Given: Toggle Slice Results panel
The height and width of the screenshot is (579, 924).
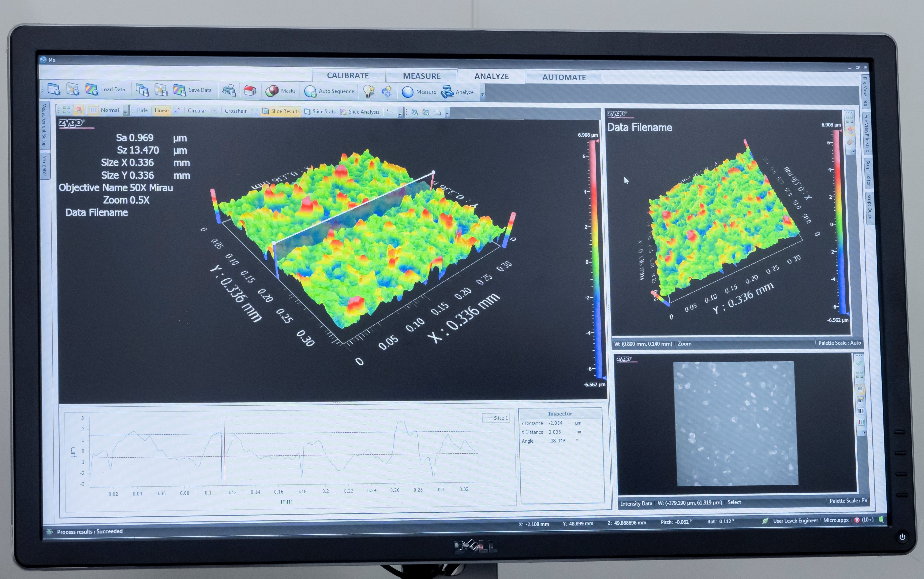Looking at the screenshot, I should pos(281,111).
